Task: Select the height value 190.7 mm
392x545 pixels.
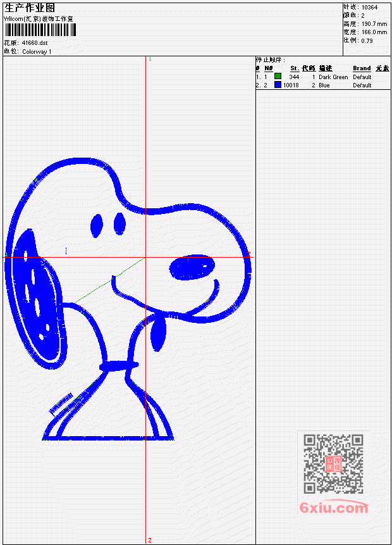Action: tap(374, 24)
